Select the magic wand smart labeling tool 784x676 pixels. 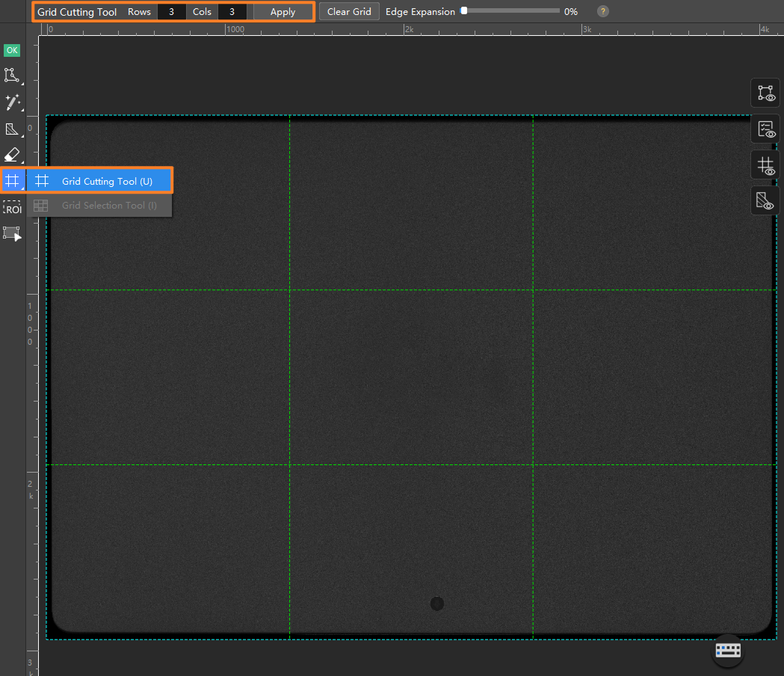[13, 102]
